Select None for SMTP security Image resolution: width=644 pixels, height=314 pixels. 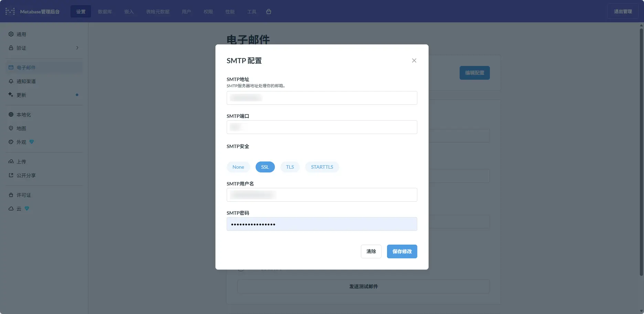[238, 167]
